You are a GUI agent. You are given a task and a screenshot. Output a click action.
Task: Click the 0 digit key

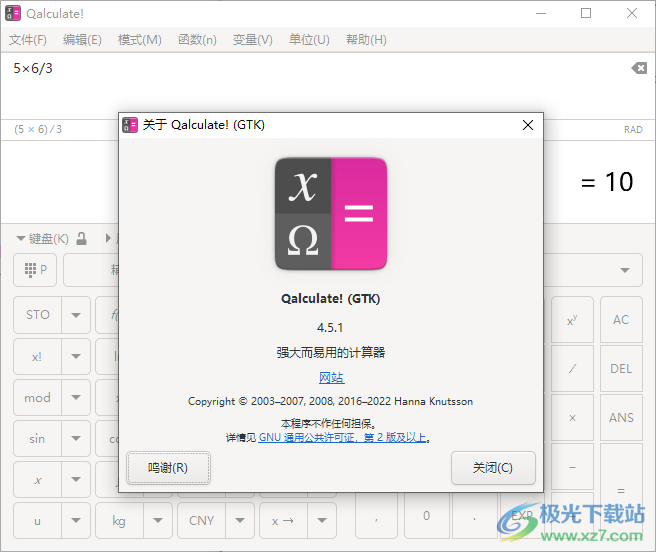point(426,516)
